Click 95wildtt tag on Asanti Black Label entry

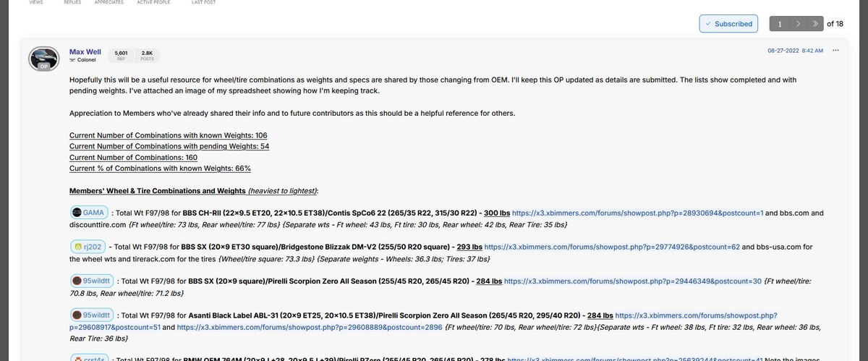click(92, 315)
